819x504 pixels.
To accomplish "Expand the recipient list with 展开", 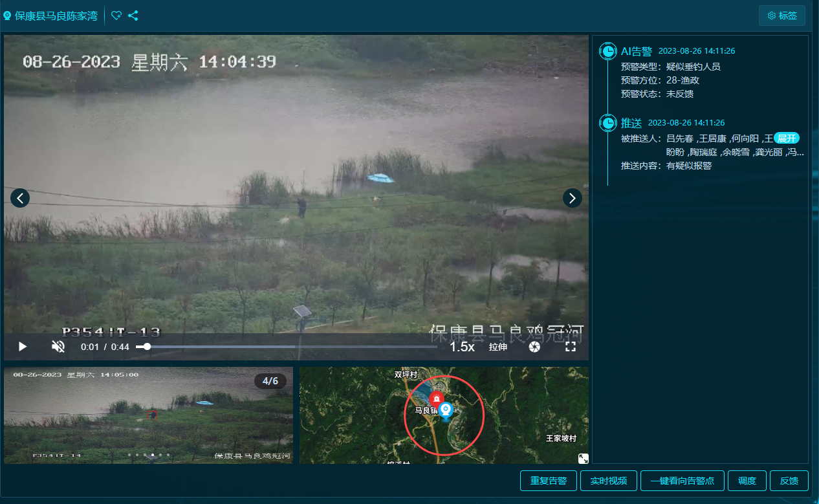I will pyautogui.click(x=787, y=138).
